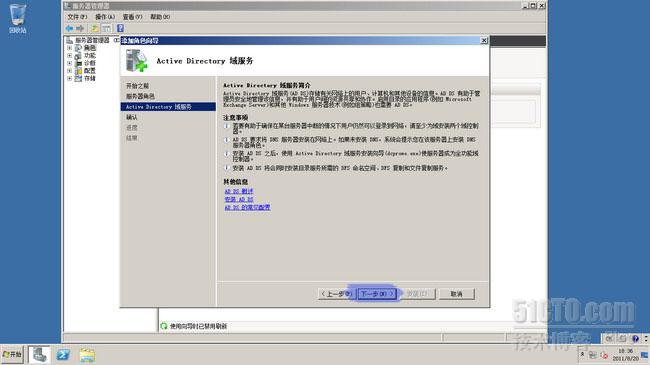This screenshot has width=650, height=365.
Task: Open the 文件(F) menu
Action: pos(77,17)
